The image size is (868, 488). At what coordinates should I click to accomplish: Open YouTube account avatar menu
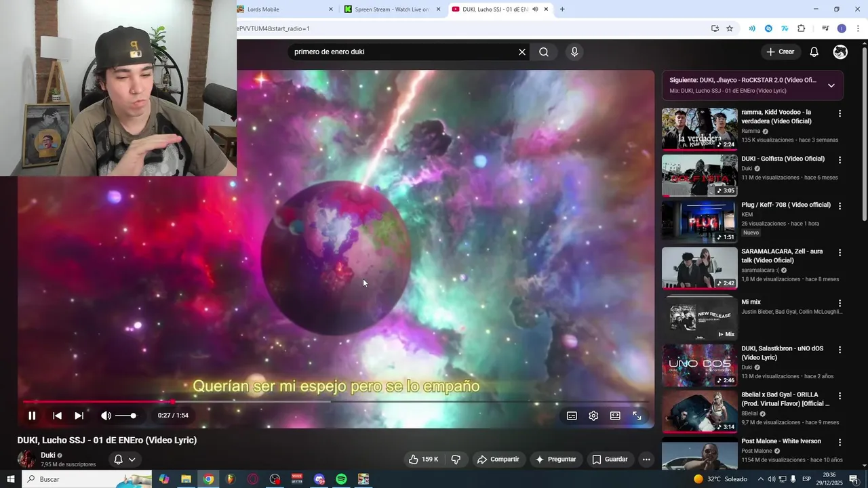pos(840,52)
